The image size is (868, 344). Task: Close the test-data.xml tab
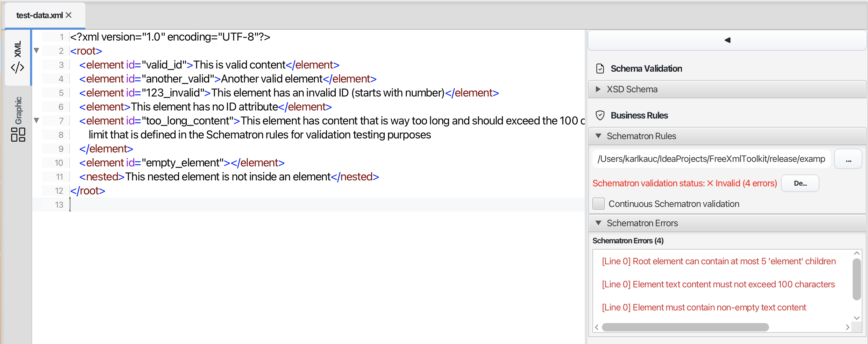coord(69,15)
